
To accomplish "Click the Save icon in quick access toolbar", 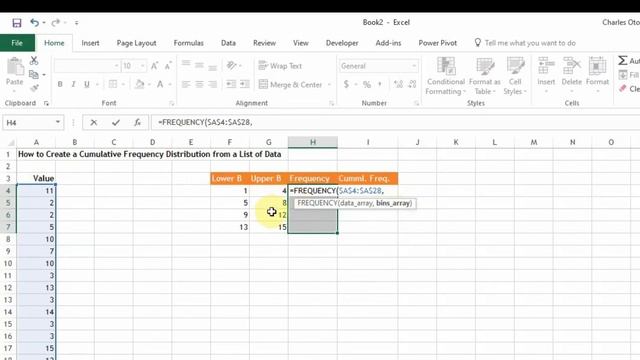I will [17, 23].
